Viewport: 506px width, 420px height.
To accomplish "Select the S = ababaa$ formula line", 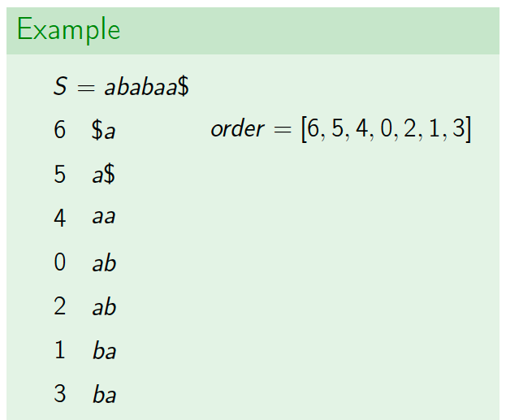I will point(121,86).
